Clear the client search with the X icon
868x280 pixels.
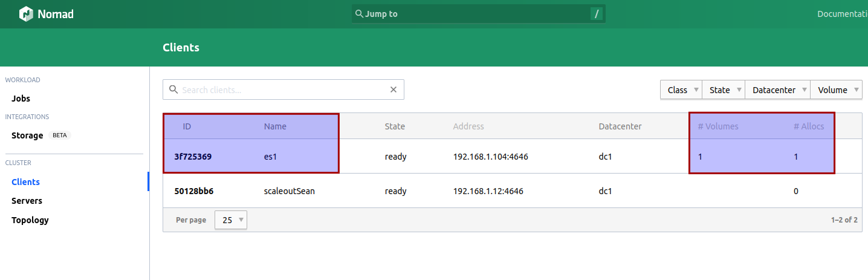[x=394, y=90]
